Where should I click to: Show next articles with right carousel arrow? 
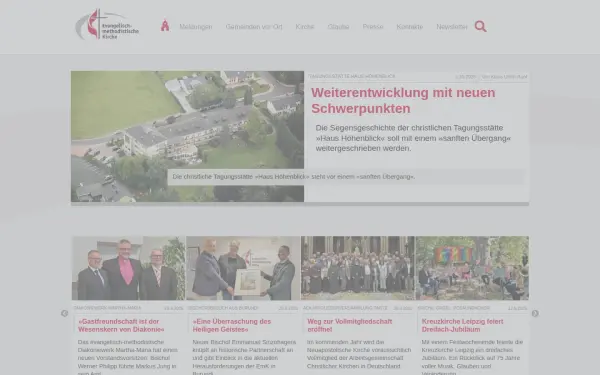[x=535, y=313]
